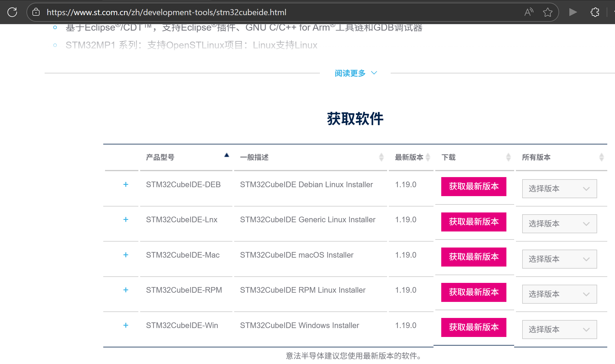Screen dimensions: 615x364
Task: Open 选择版本 dropdown for the RPM row
Action: 559,294
